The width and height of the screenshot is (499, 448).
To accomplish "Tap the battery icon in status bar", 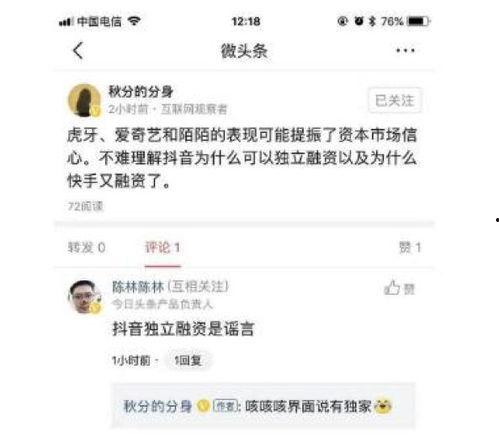I will pos(419,21).
